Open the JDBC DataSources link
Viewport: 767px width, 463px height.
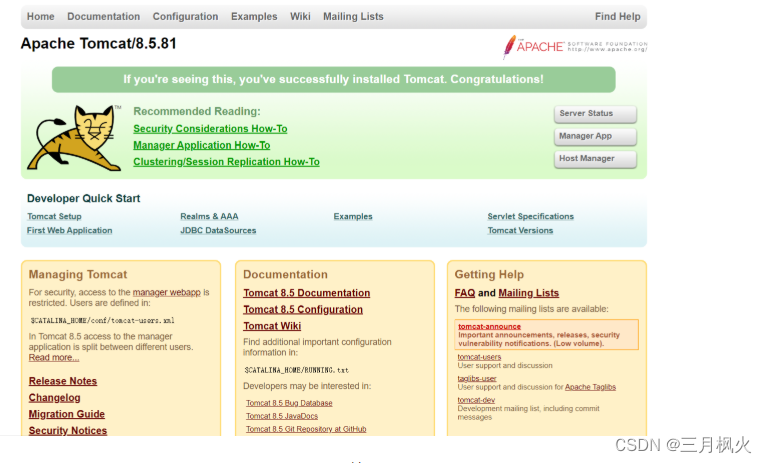pyautogui.click(x=218, y=230)
